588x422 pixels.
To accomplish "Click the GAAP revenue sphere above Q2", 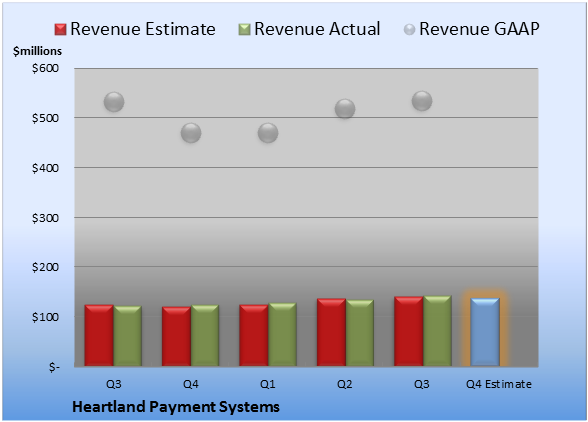I will coord(345,109).
